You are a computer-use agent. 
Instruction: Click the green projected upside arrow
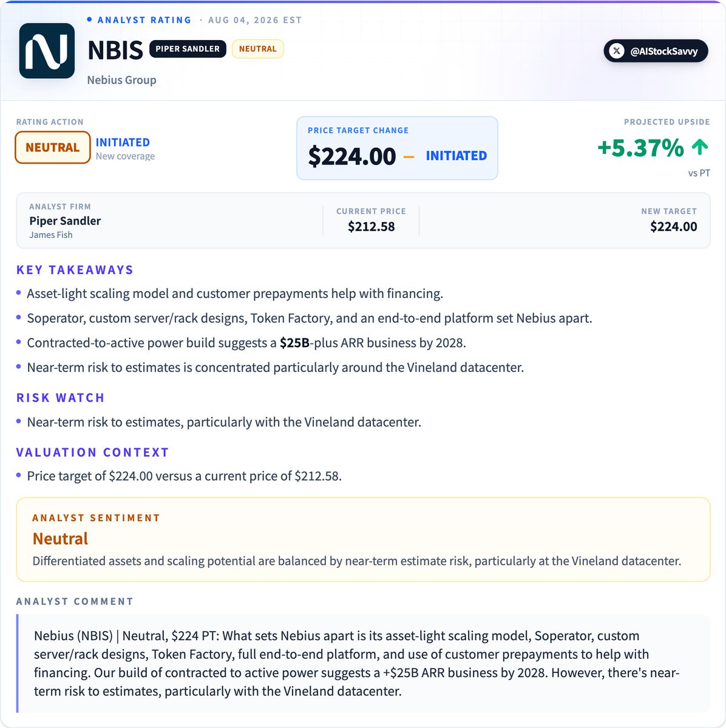(699, 147)
